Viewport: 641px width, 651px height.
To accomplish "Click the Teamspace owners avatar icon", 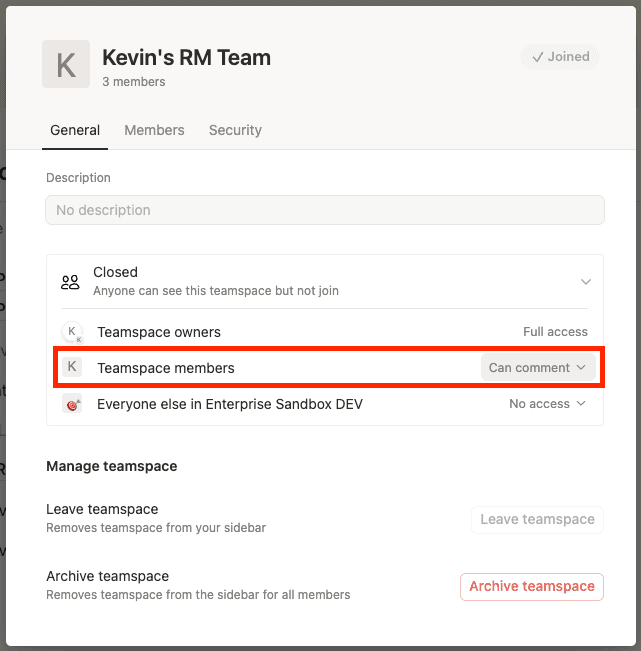I will point(72,332).
